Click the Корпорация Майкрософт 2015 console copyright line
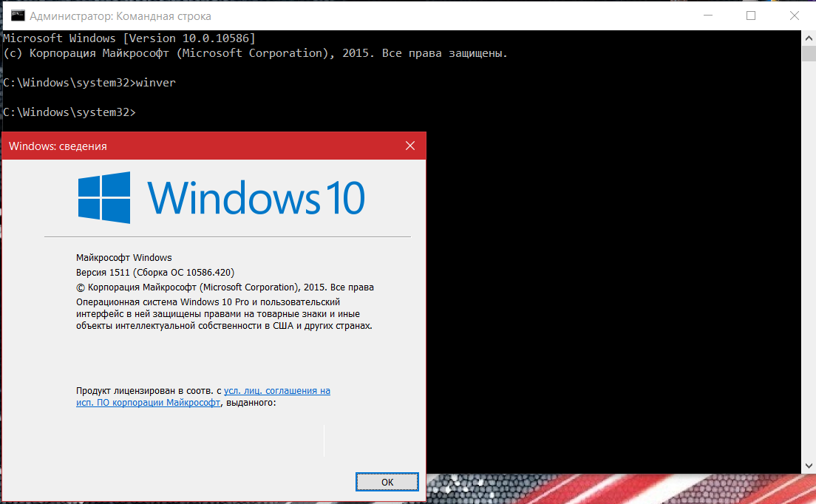 click(255, 53)
